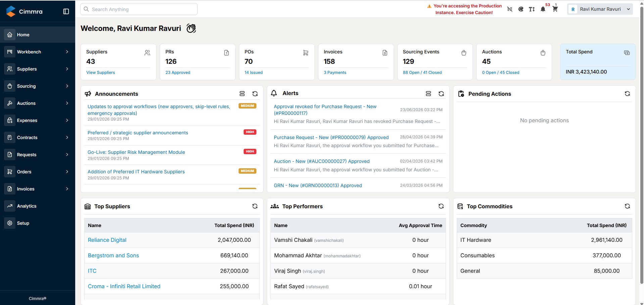Open Bergstrom and Sons supplier link

[113, 255]
